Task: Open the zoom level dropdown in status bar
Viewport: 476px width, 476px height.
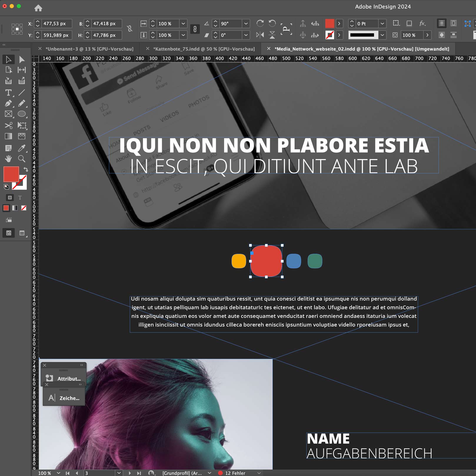Action: tap(59, 473)
